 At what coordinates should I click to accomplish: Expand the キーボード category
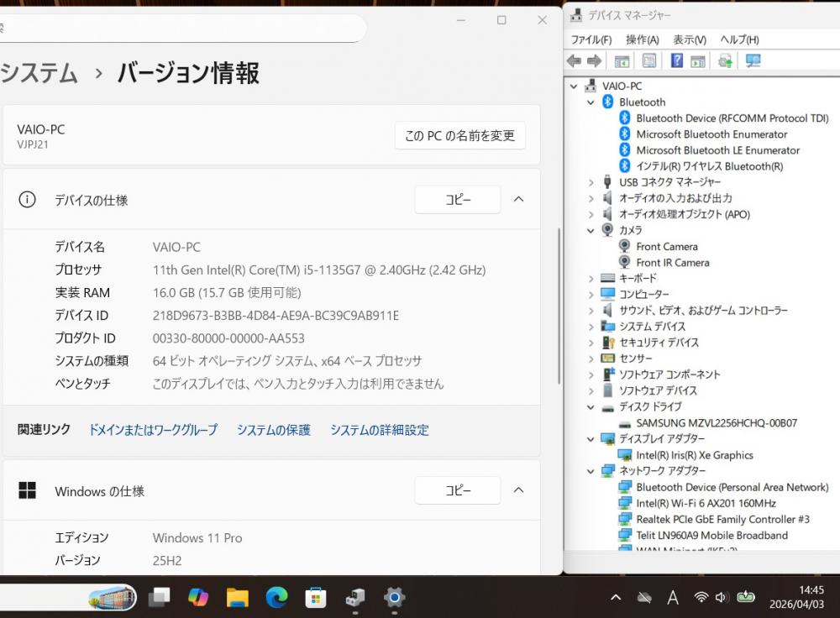591,278
